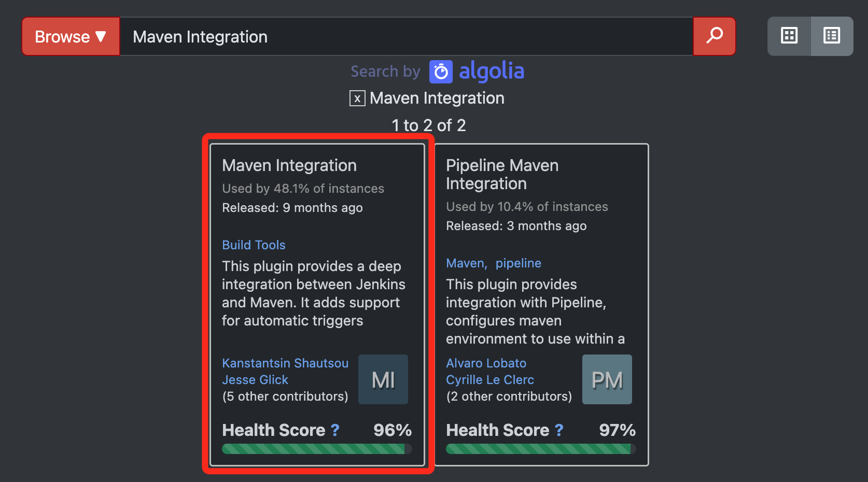Open the Browse dropdown menu
Viewport: 868px width, 482px height.
click(71, 36)
